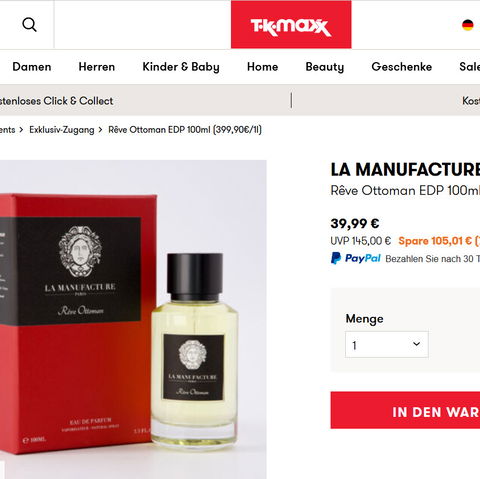480x479 pixels.
Task: Go to homepage via TK Maxx logo
Action: 291,25
